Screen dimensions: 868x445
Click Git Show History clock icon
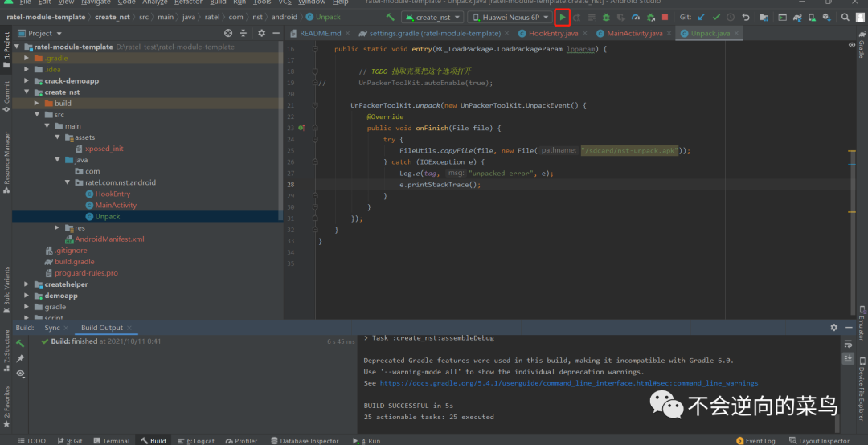click(731, 18)
